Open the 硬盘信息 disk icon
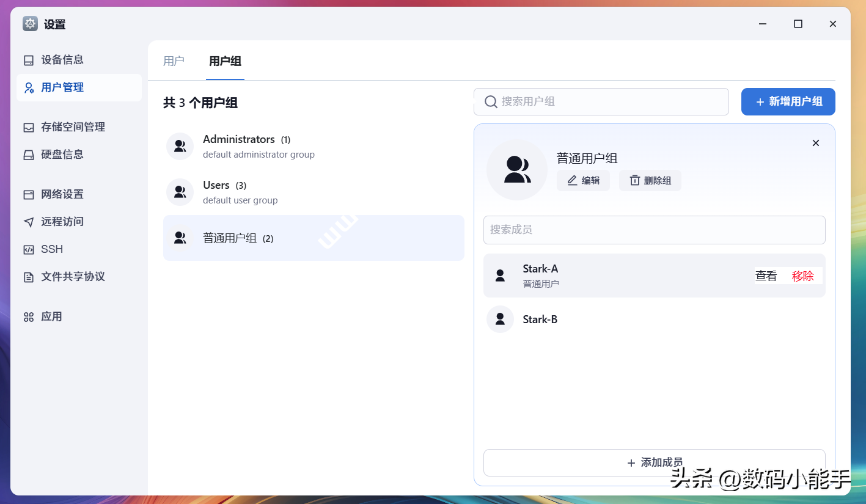The width and height of the screenshot is (866, 504). 29,155
